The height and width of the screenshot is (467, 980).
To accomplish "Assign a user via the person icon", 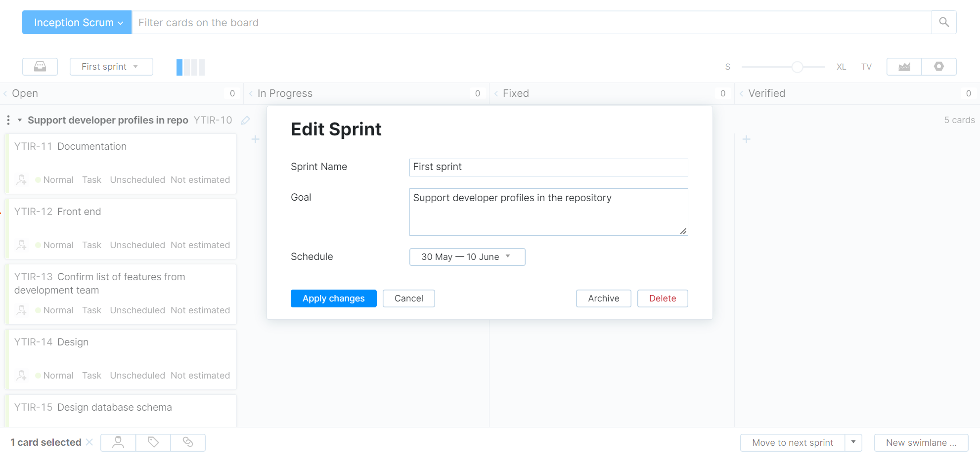I will click(117, 442).
